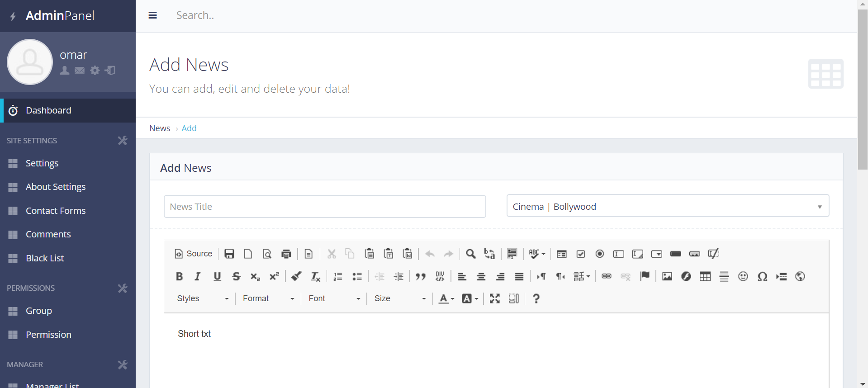Image resolution: width=868 pixels, height=388 pixels.
Task: Open the Templates icon in editor
Action: [x=308, y=254]
